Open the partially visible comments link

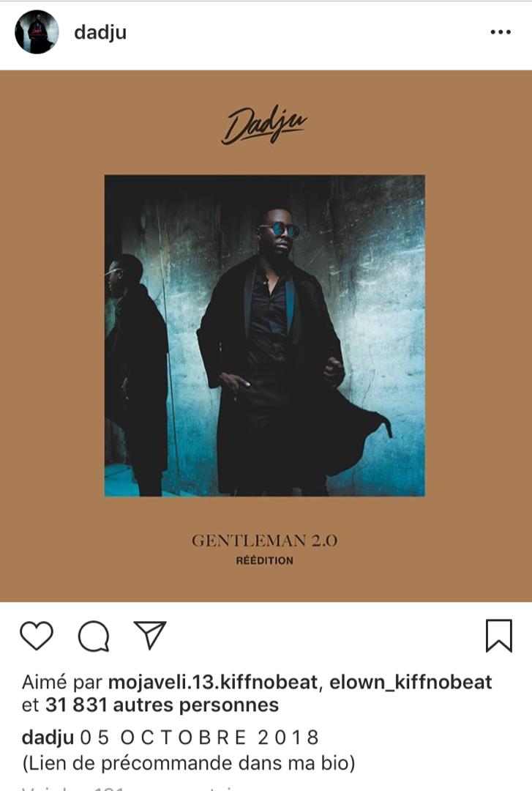[x=129, y=787]
